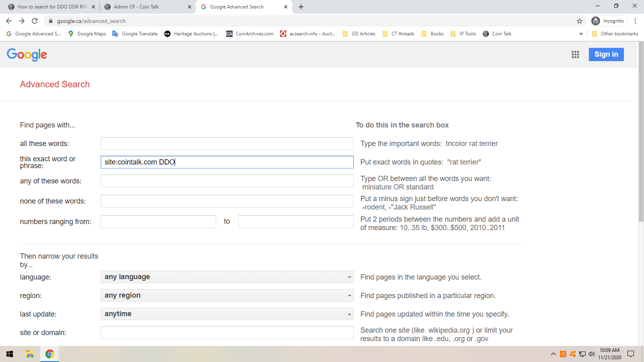
Task: Click the Advanced Search heading
Action: tap(55, 84)
